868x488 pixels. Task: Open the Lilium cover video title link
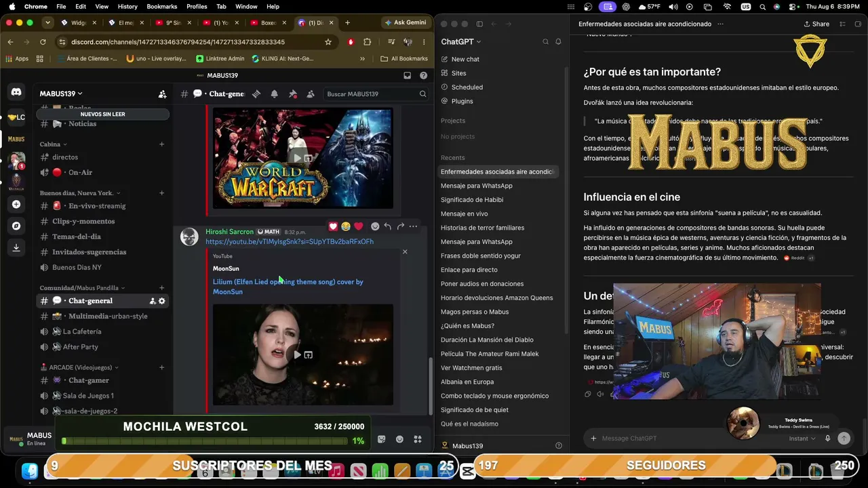[x=288, y=287]
